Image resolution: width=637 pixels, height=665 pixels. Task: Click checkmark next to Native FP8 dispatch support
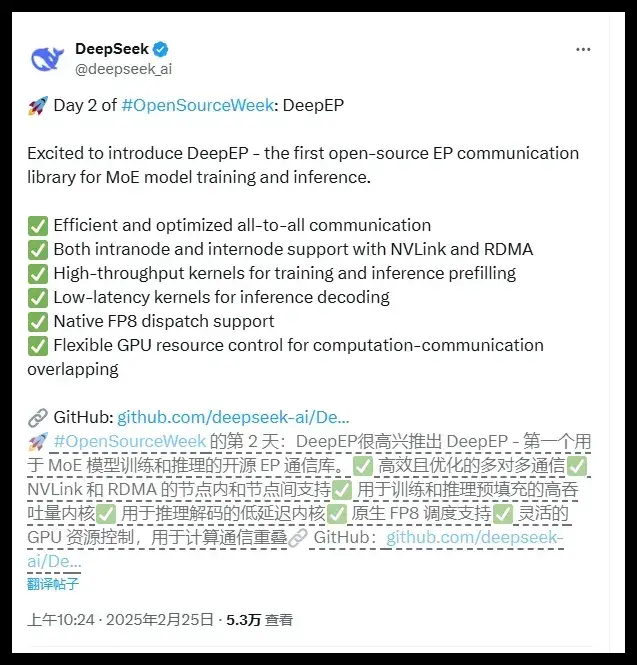38,322
